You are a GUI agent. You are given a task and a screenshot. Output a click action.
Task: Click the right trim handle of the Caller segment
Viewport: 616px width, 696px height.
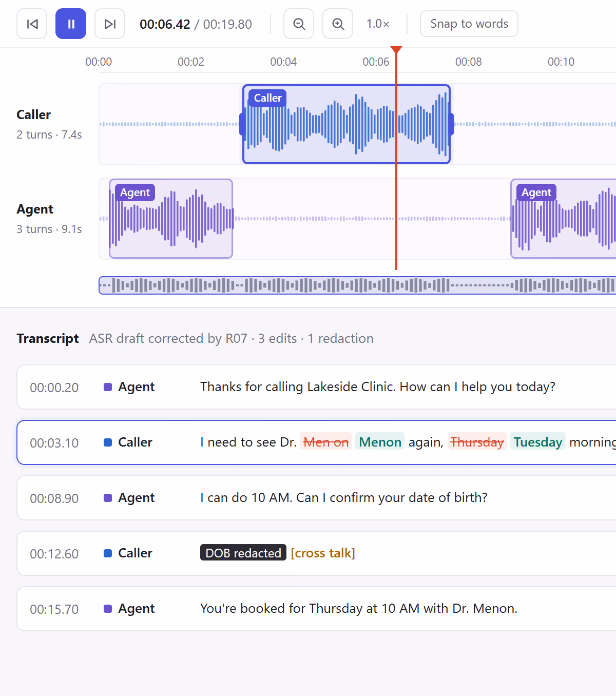point(451,124)
